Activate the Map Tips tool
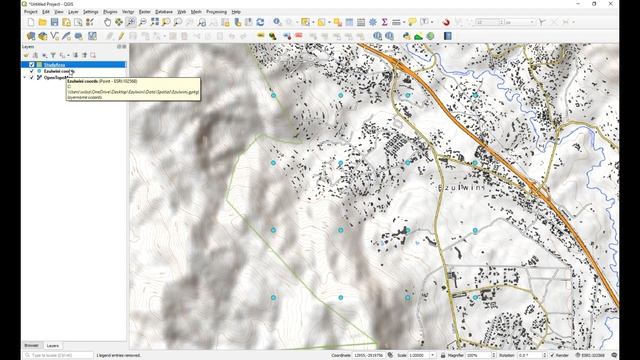Image resolution: width=640 pixels, height=360 pixels. pyautogui.click(x=412, y=22)
